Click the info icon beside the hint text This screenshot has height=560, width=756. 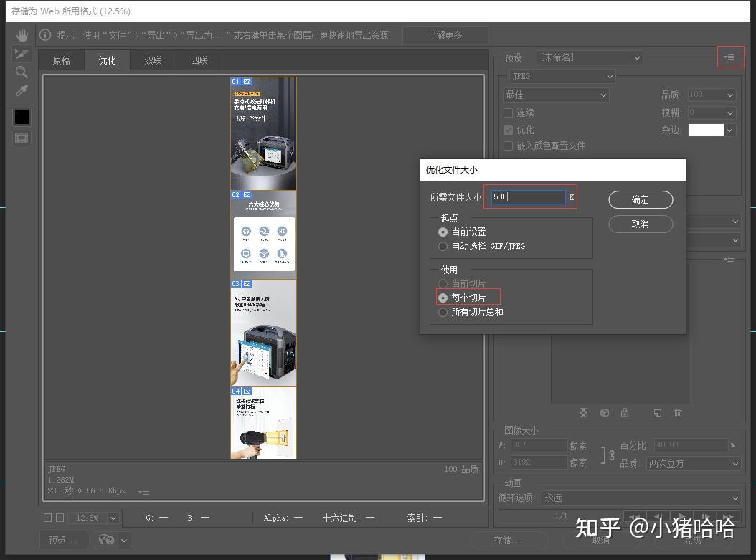click(x=45, y=34)
